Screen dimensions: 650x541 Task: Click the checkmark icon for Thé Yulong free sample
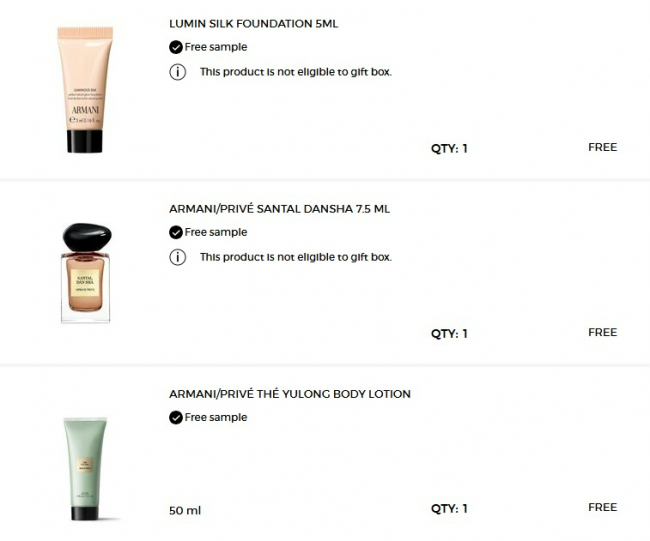click(176, 417)
